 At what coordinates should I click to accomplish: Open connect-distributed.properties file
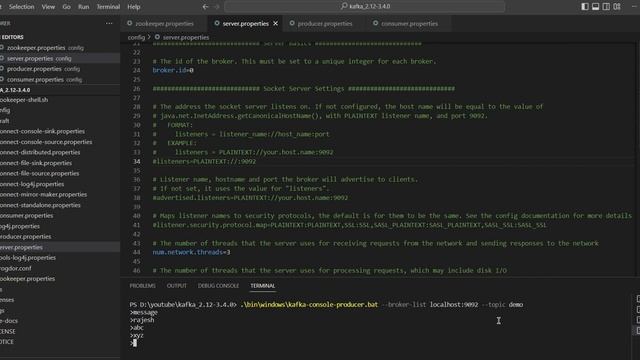click(60, 152)
